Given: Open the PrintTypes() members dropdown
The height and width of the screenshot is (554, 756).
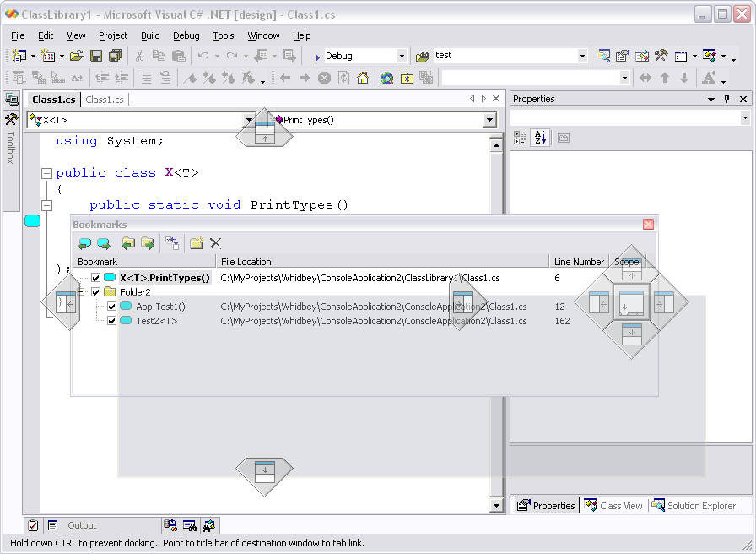Looking at the screenshot, I should [490, 120].
